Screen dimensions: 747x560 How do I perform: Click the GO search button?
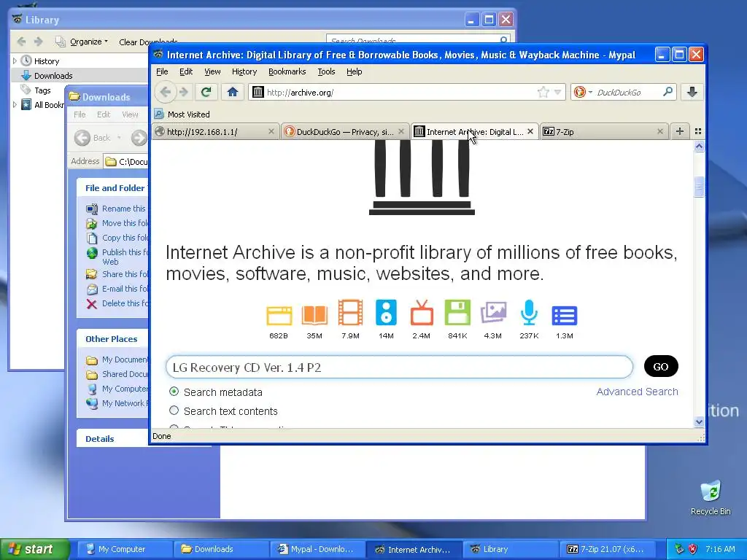point(661,366)
